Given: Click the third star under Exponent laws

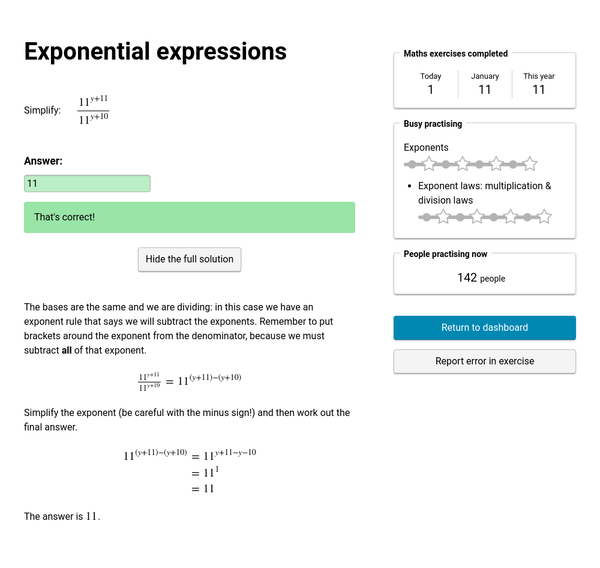Looking at the screenshot, I should click(511, 216).
